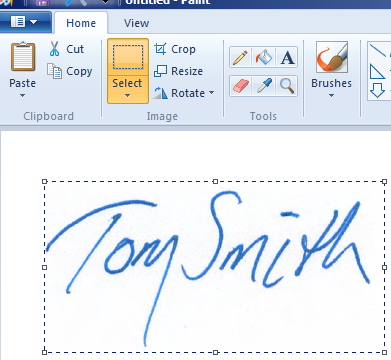Switch to the View tab
The height and width of the screenshot is (360, 391).
[x=136, y=23]
